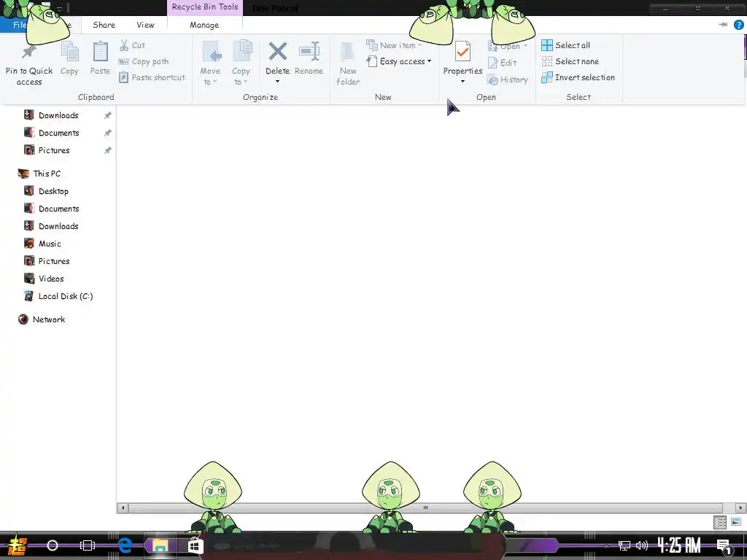
Task: Open pinned Pictures in Quick access
Action: tap(54, 150)
